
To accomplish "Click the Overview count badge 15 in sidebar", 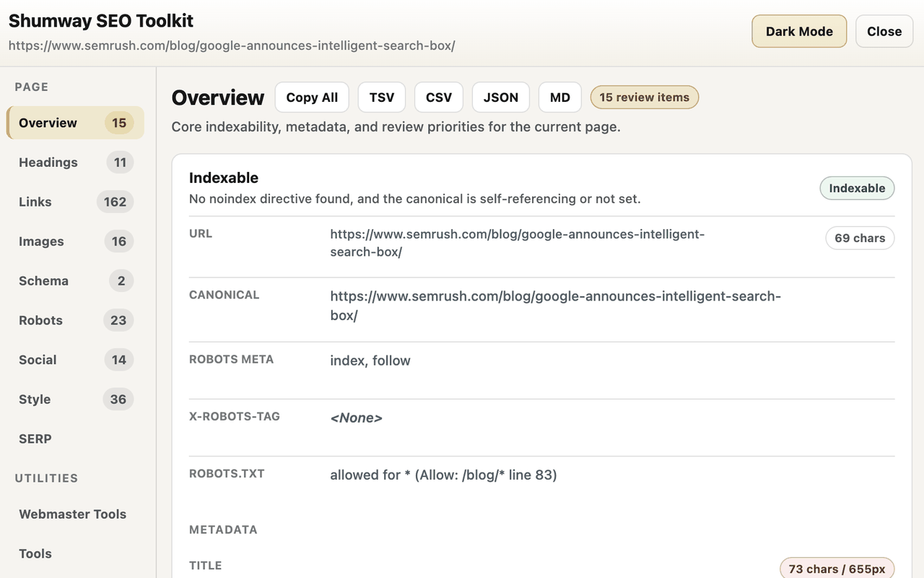I will click(119, 123).
